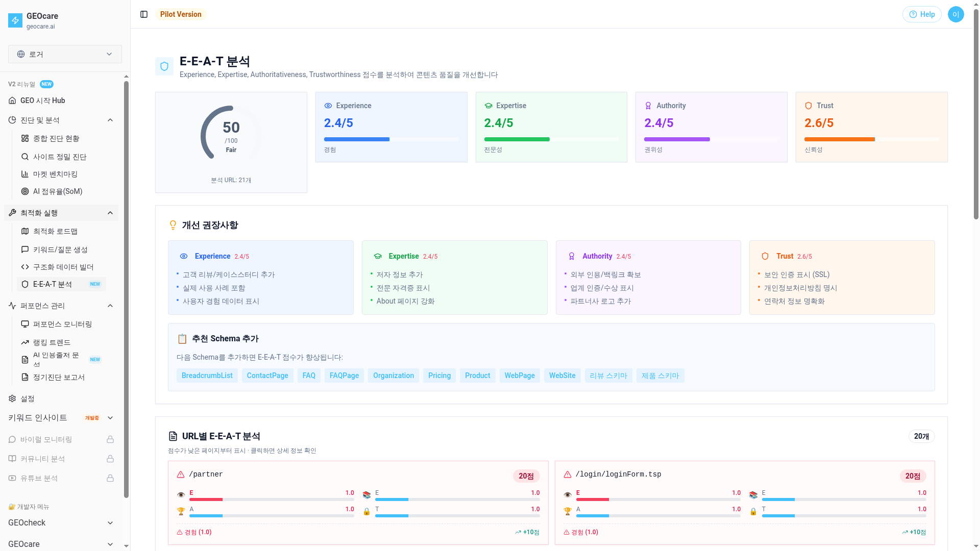
Task: Open 퍼포먼스 모니터링 menu item
Action: point(62,324)
